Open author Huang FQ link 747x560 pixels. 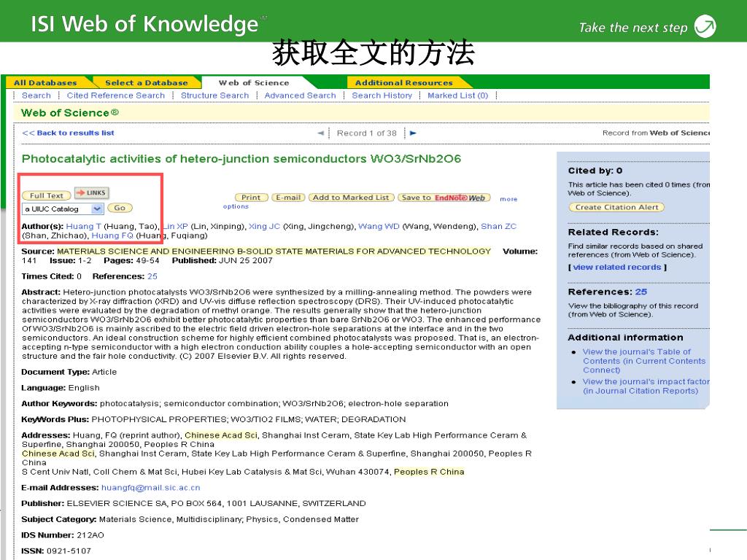(112, 236)
